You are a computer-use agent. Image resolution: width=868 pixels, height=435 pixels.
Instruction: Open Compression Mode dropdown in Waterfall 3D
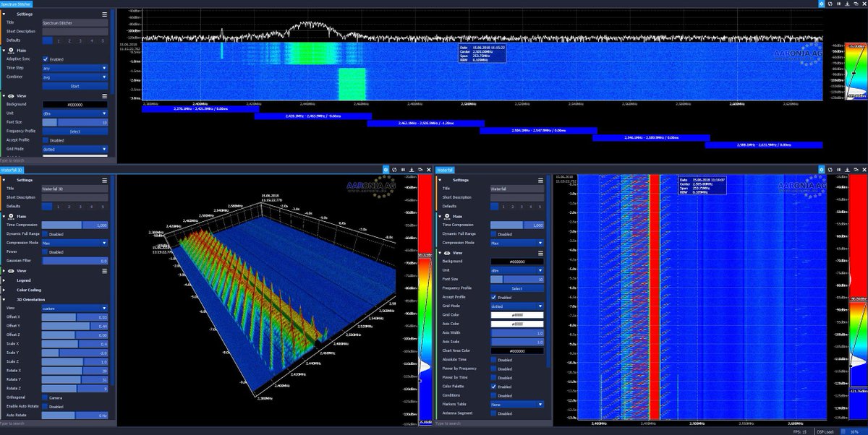pos(75,243)
